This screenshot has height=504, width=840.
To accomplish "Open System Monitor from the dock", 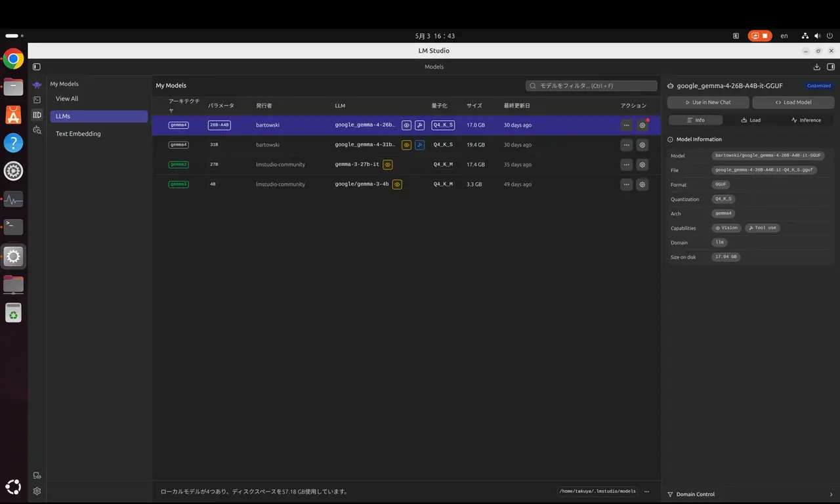I will click(13, 199).
